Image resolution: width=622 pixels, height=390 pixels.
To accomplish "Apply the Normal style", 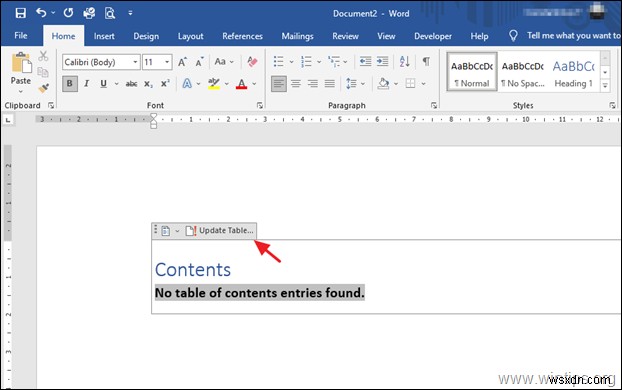I will pos(472,72).
